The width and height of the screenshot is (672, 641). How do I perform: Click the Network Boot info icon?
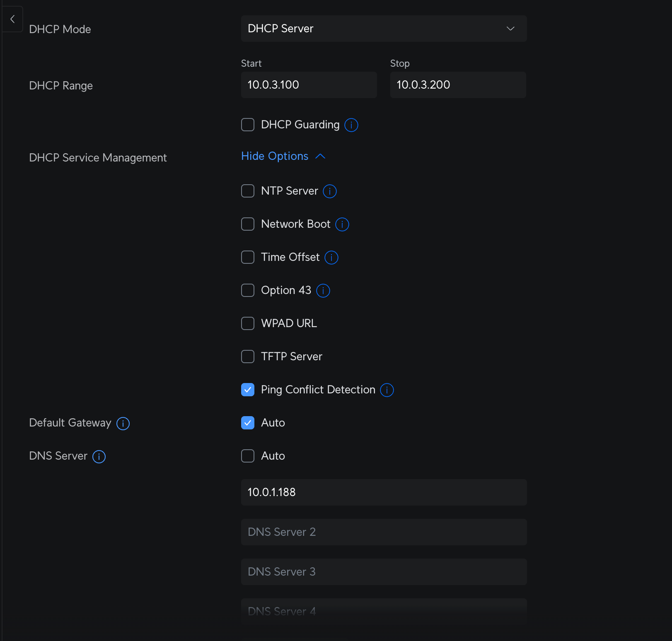tap(342, 224)
